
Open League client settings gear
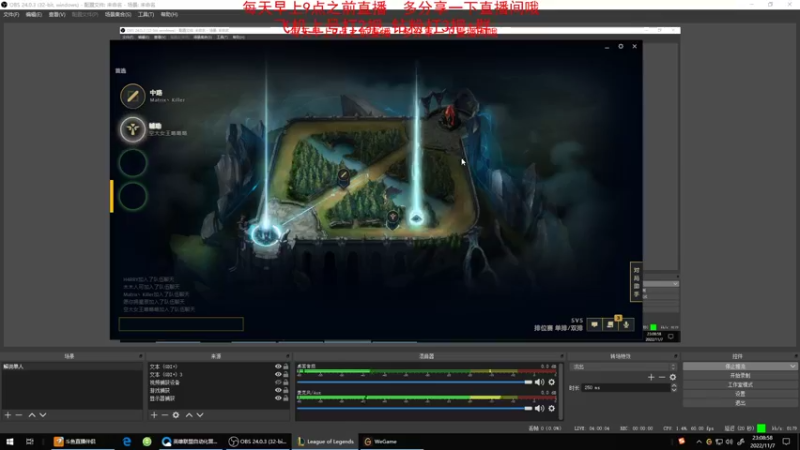tap(621, 46)
